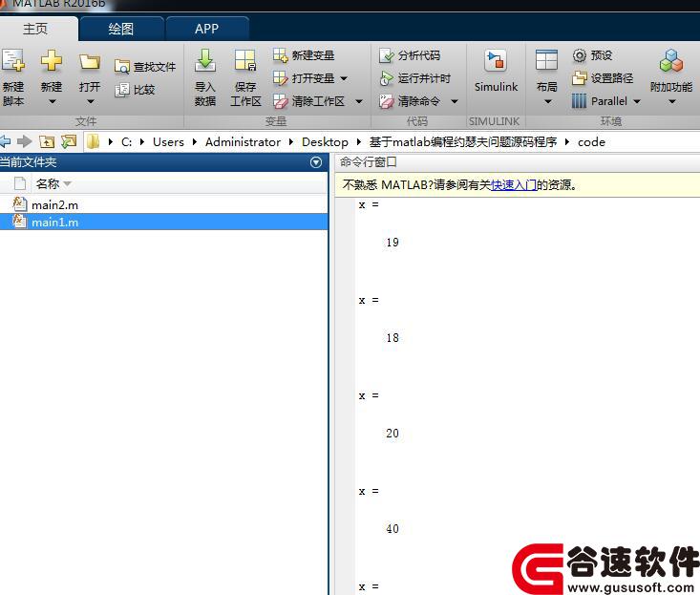Click the value 18 in command window
700x595 pixels.
(392, 338)
